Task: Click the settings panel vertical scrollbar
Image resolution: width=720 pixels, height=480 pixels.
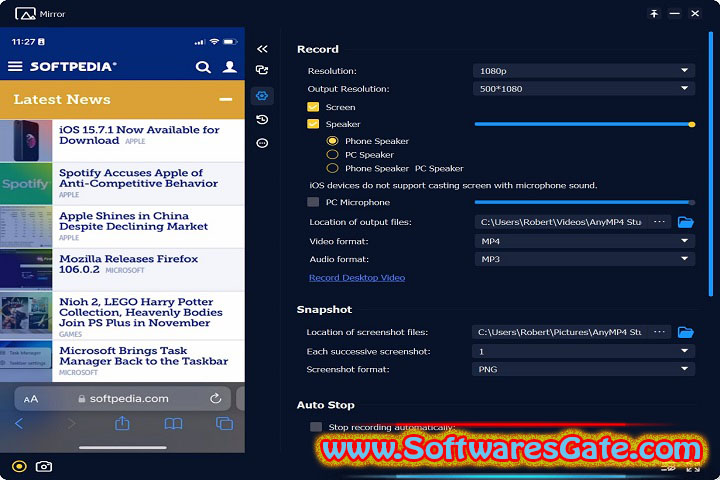Action: pos(711,164)
